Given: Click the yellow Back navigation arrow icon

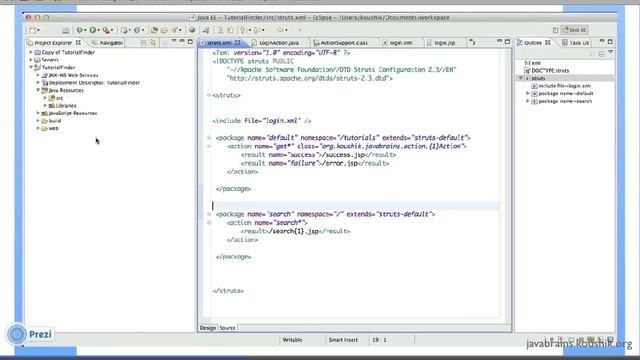Looking at the screenshot, I should 280,30.
